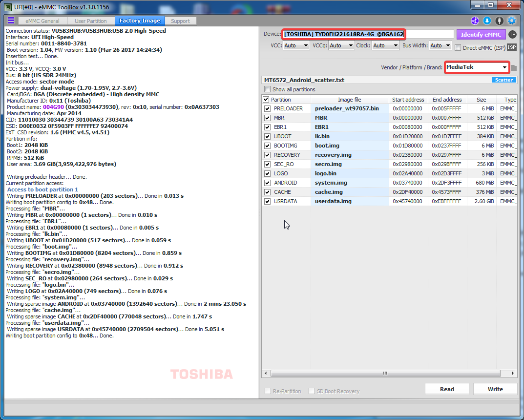
Task: Open the hamburger main menu
Action: click(11, 21)
